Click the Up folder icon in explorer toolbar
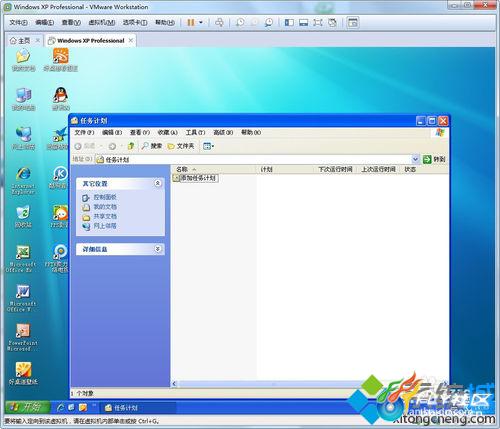Screen dimensions: 500x429 pos(131,146)
